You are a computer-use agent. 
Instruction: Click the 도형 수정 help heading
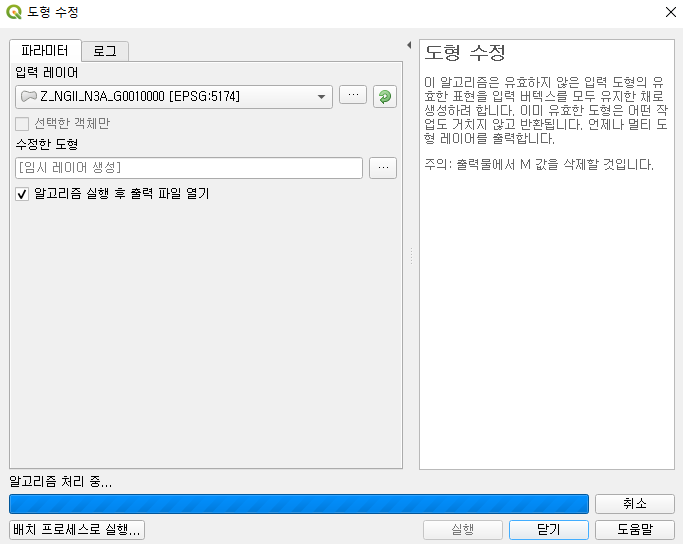click(x=465, y=53)
